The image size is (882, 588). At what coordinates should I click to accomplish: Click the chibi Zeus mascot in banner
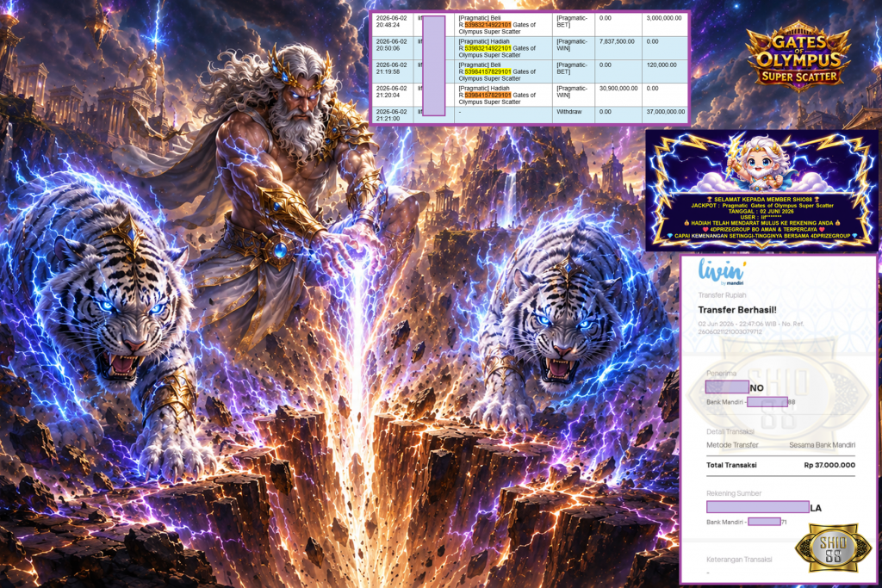[760, 161]
